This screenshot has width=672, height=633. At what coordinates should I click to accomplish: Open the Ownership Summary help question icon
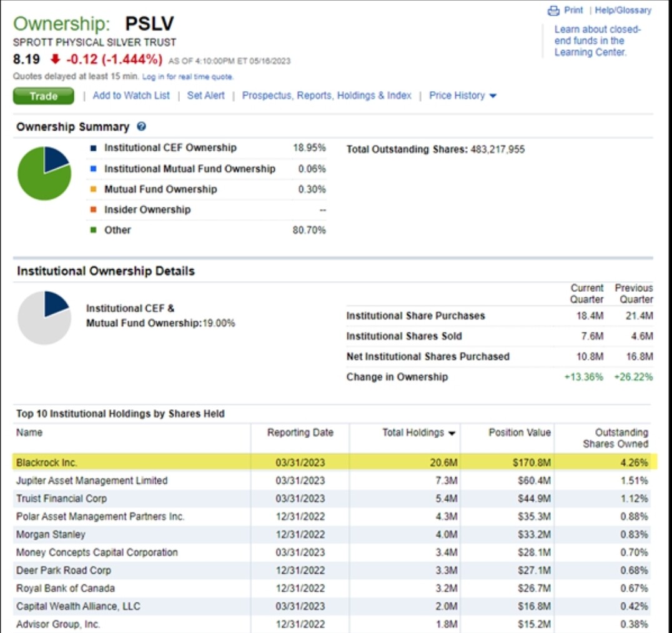click(141, 126)
